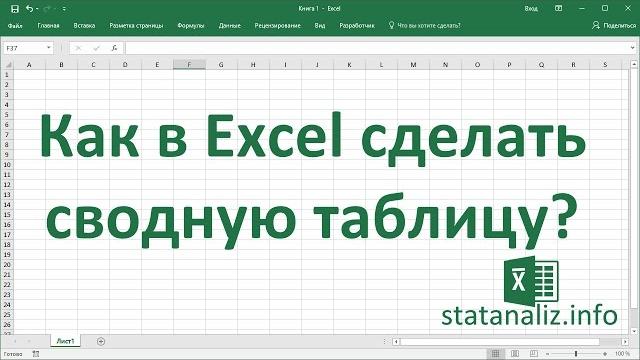Switch to Page Layout view icon
The height and width of the screenshot is (360, 640).
(515, 354)
